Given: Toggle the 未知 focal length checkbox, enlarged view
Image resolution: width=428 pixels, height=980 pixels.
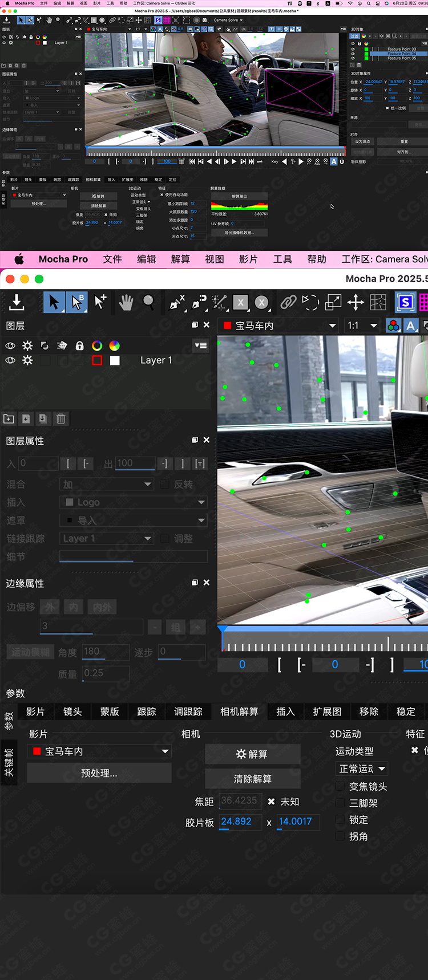Looking at the screenshot, I should [x=272, y=802].
